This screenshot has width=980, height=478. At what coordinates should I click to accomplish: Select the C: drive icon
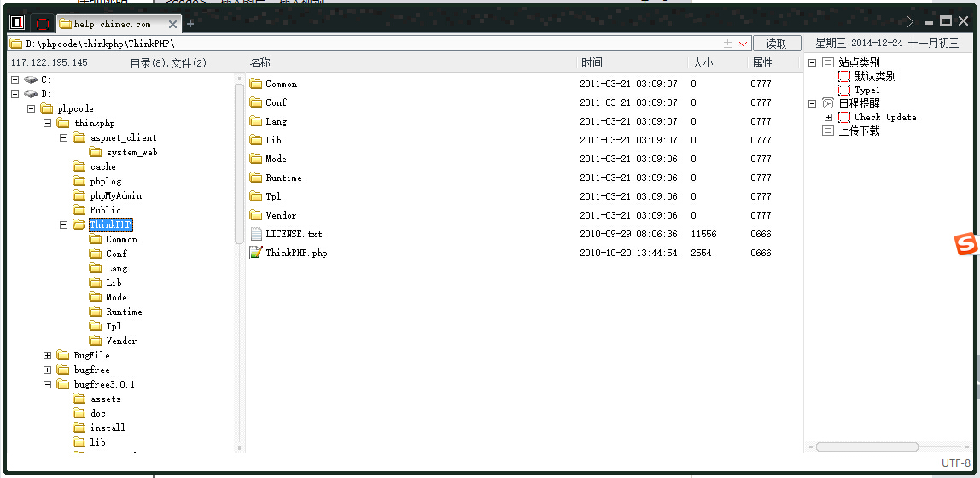point(31,80)
